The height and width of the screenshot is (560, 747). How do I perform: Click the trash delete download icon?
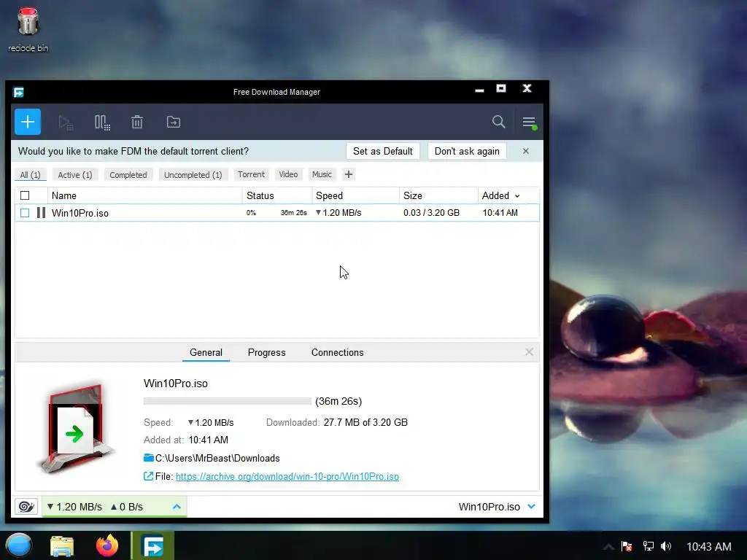pos(137,122)
